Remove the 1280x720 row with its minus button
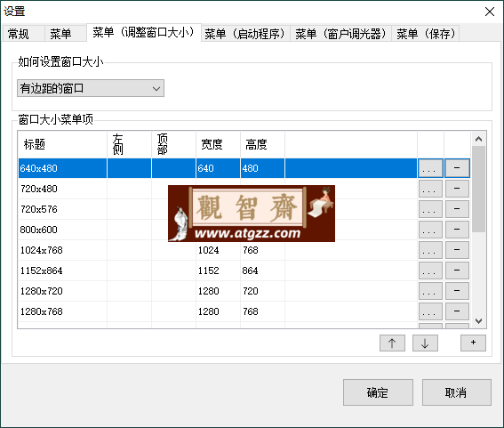 click(457, 291)
